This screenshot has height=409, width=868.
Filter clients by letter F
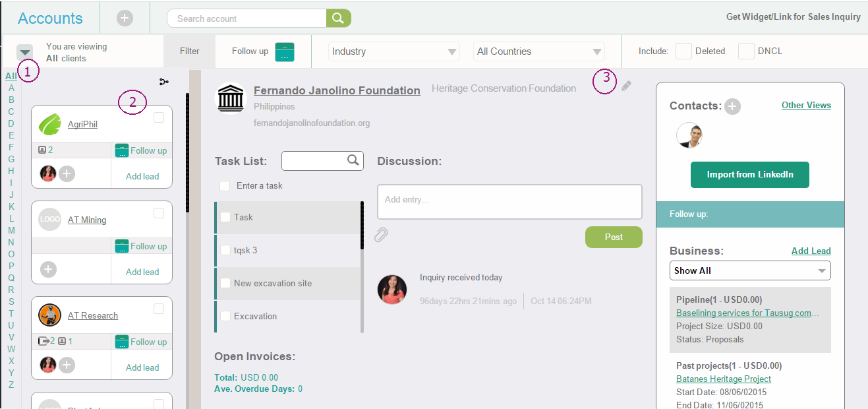click(x=11, y=147)
